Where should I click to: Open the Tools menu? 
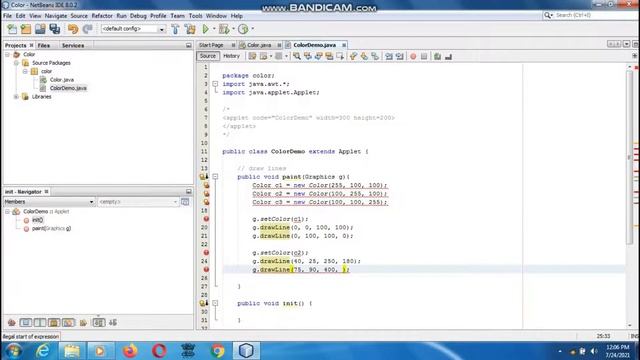[196, 16]
